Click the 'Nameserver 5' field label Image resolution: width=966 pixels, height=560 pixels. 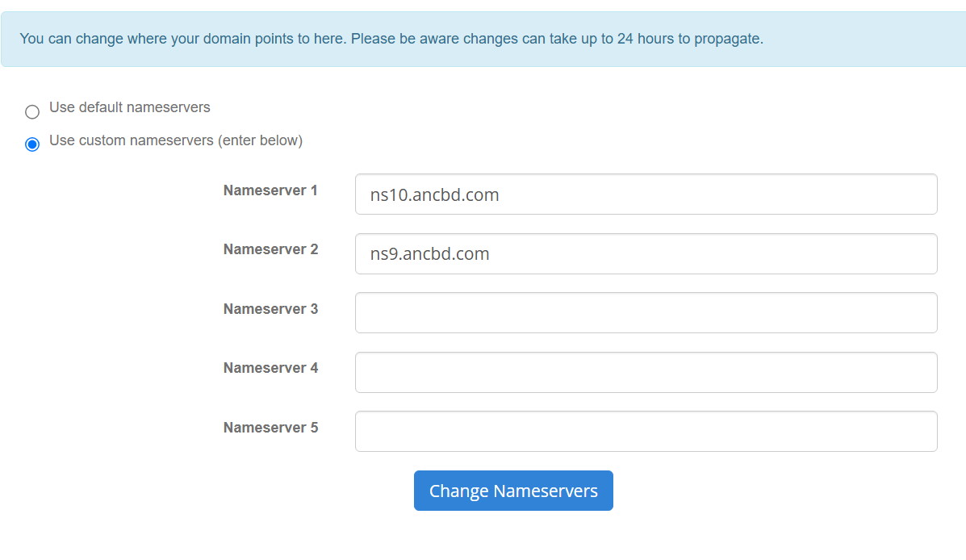(x=270, y=428)
